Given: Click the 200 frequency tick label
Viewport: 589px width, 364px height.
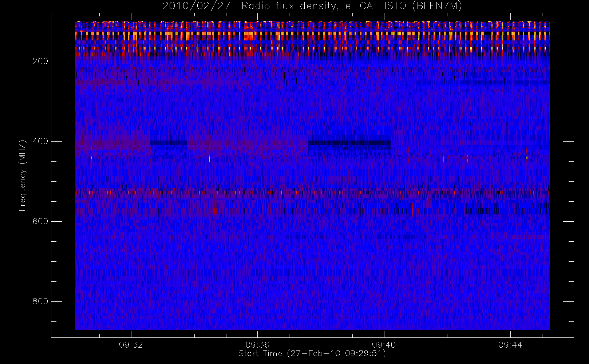Looking at the screenshot, I should [x=40, y=61].
